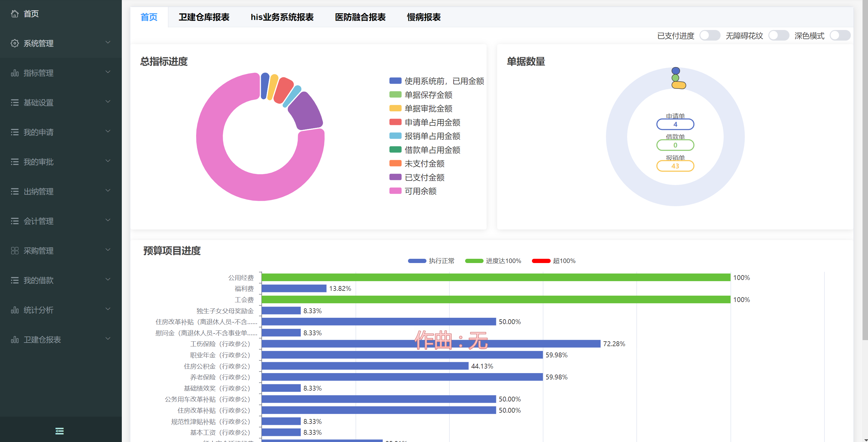Viewport: 868px width, 442px height.
Task: Expand the 出纳管理 menu chevron
Action: click(108, 191)
